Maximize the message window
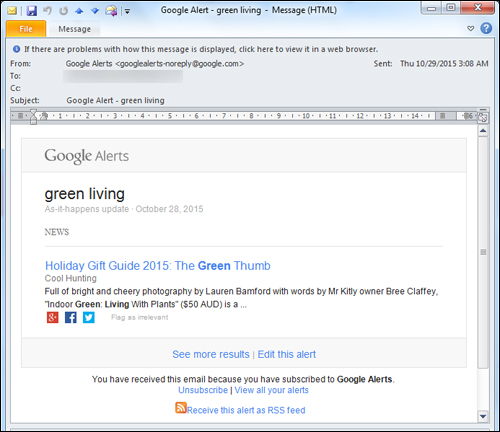This screenshot has height=432, width=500. (451, 8)
